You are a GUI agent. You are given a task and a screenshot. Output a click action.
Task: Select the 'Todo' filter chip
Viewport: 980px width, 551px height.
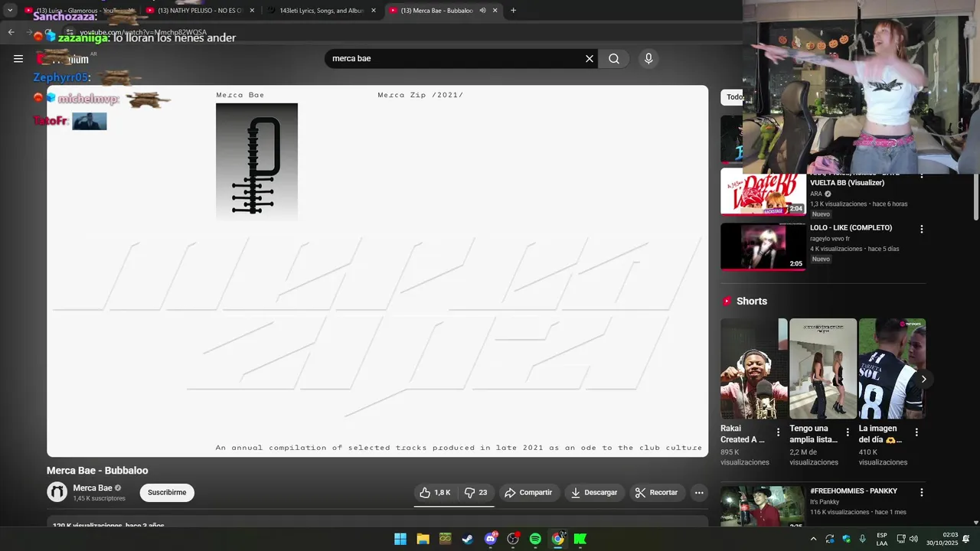pyautogui.click(x=733, y=97)
